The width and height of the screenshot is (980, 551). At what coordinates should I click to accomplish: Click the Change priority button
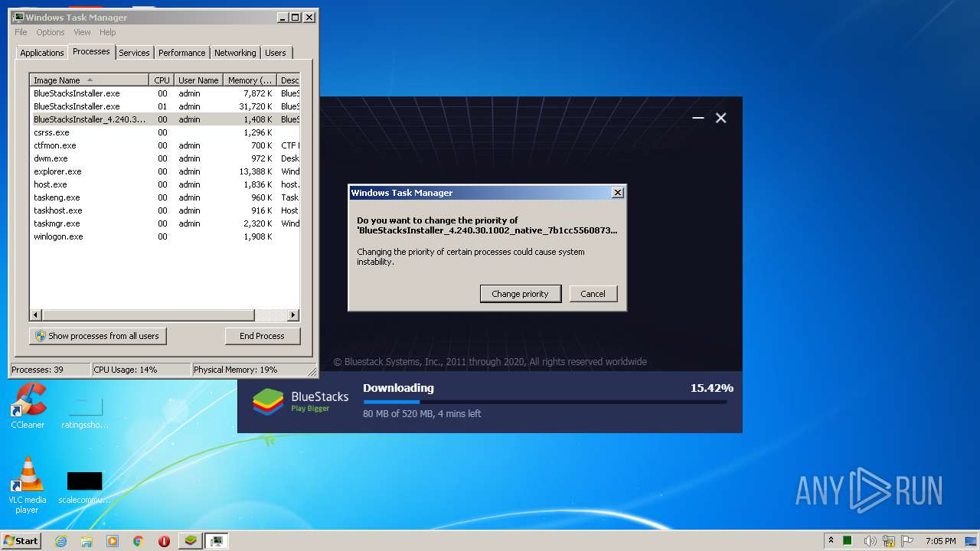[521, 294]
